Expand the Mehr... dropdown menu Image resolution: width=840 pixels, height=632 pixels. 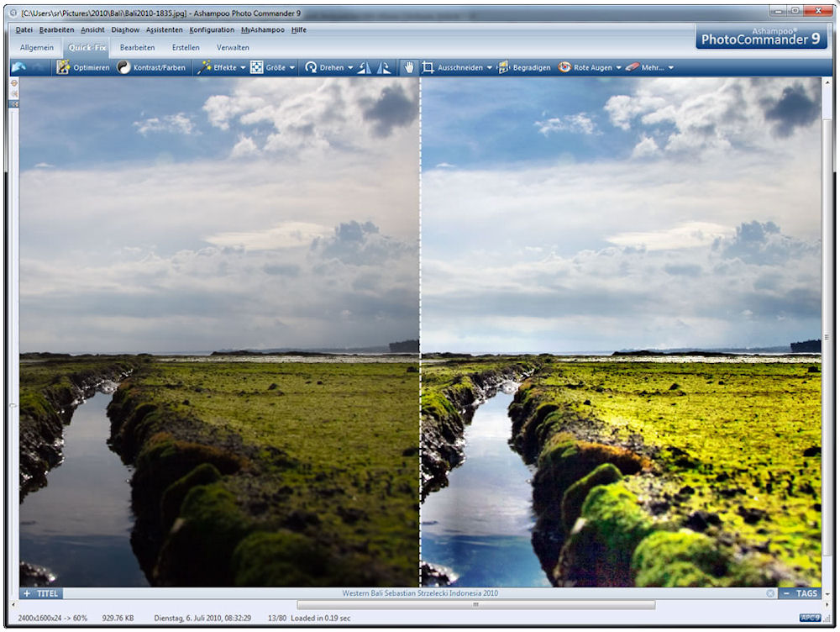click(670, 67)
